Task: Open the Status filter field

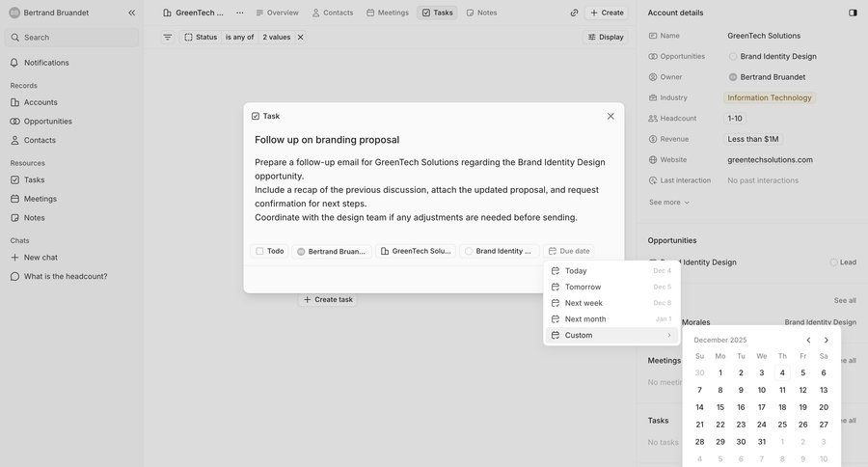Action: (201, 37)
